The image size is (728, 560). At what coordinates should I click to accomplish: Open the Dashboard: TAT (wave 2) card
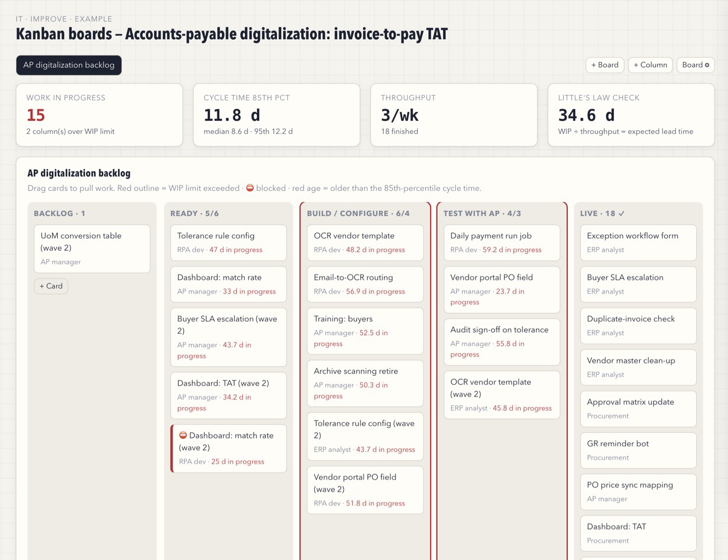point(228,395)
